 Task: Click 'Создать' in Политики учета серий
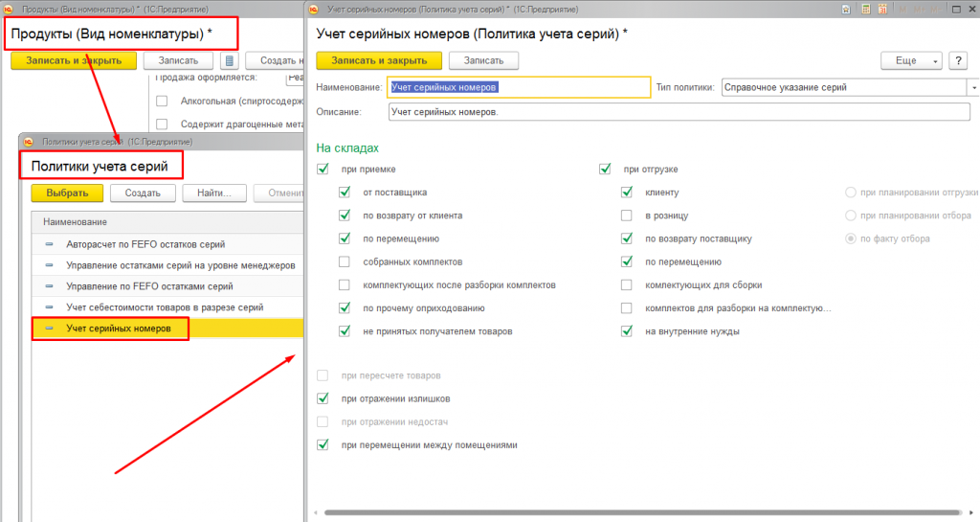click(x=143, y=193)
